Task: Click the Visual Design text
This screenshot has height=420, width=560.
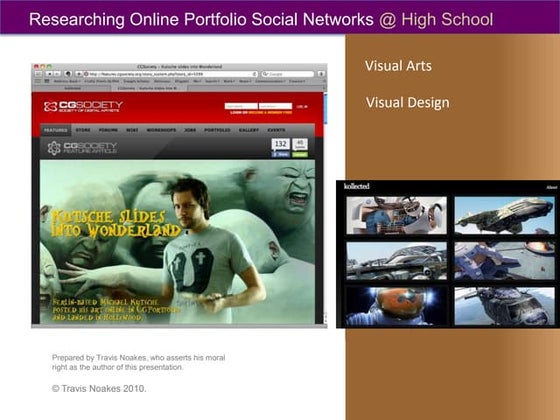Action: 408,103
